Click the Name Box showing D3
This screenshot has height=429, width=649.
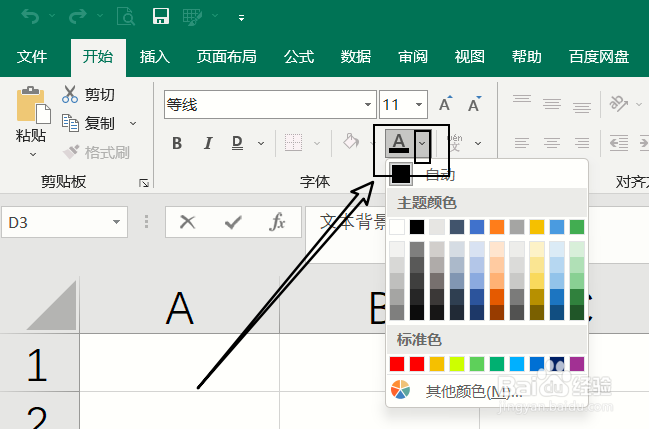click(x=56, y=222)
